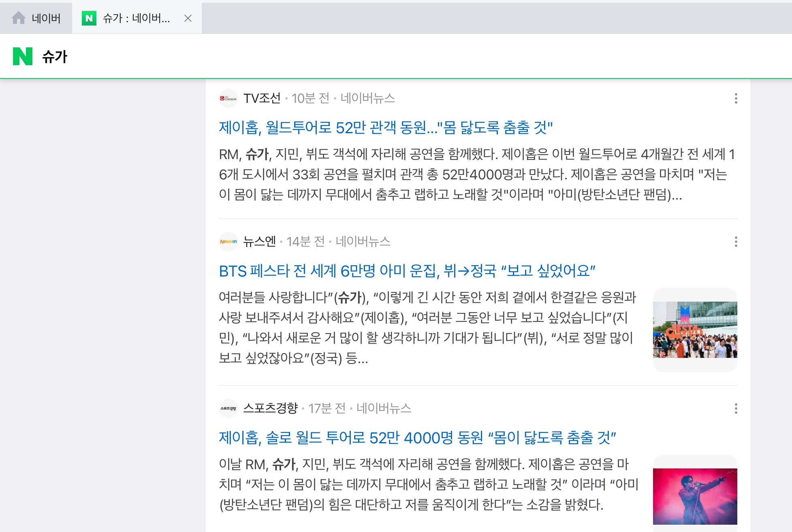Click the N favicon on 슈가 tab

[89, 18]
